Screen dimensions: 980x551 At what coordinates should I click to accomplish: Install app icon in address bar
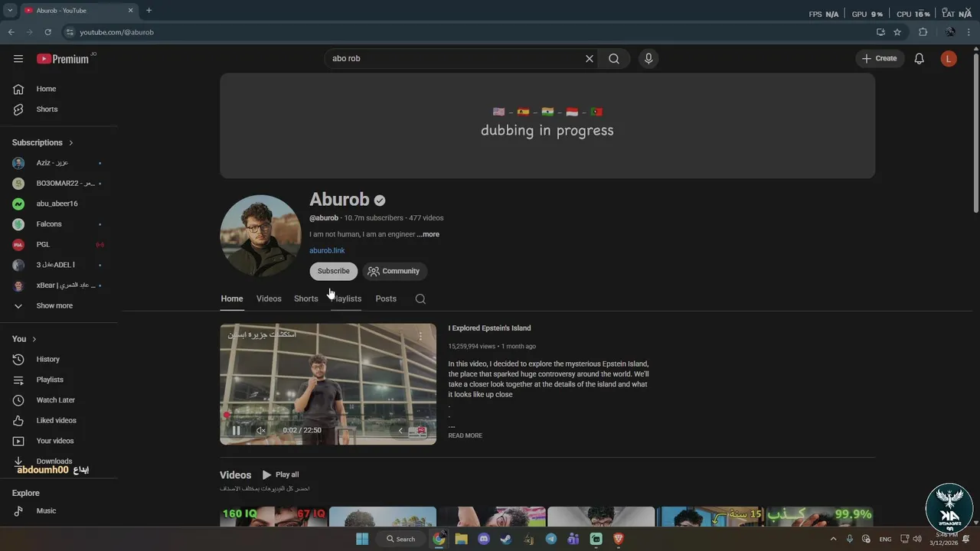click(880, 32)
